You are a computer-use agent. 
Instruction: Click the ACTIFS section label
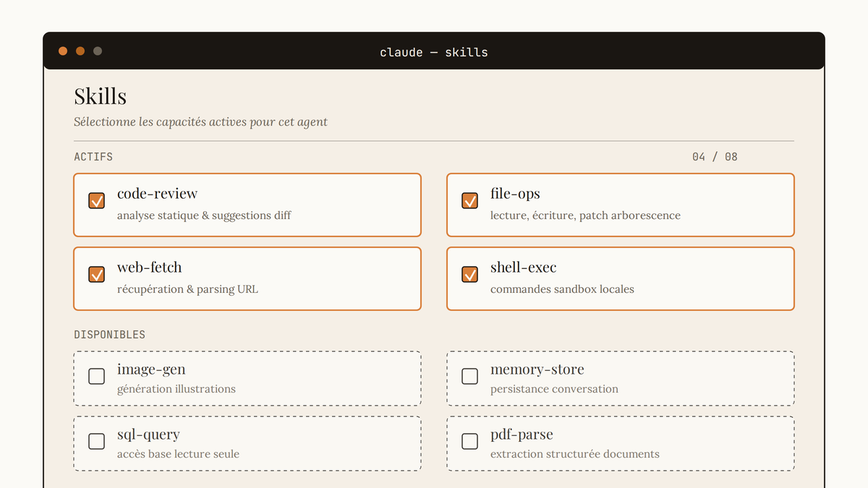click(93, 157)
